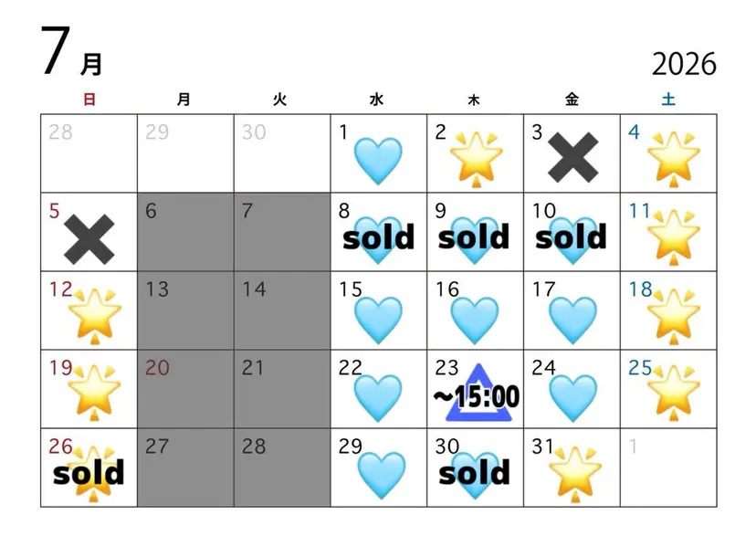
Task: Click the large 7月 month title
Action: point(71,51)
